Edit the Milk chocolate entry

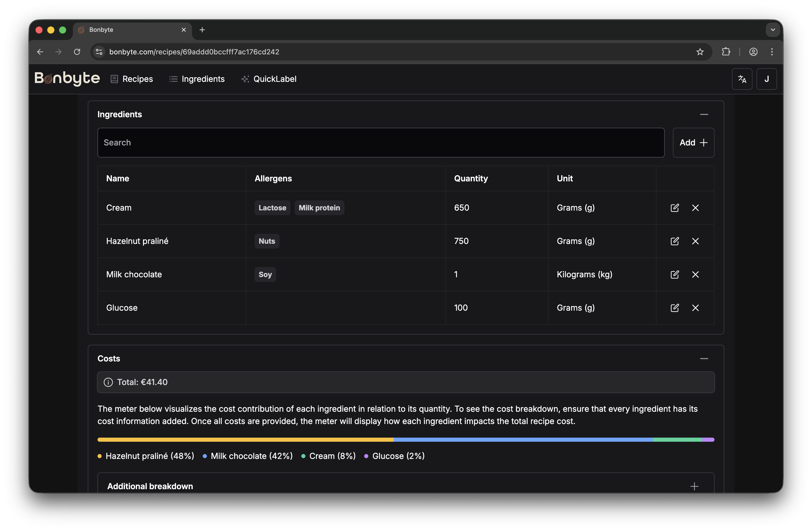click(x=675, y=274)
